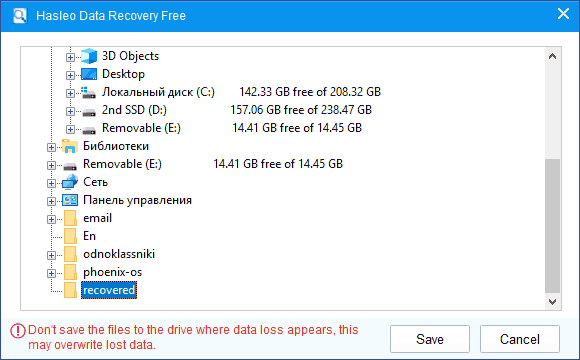Click the scrollbar down arrow
This screenshot has height=360, width=580.
pyautogui.click(x=553, y=302)
